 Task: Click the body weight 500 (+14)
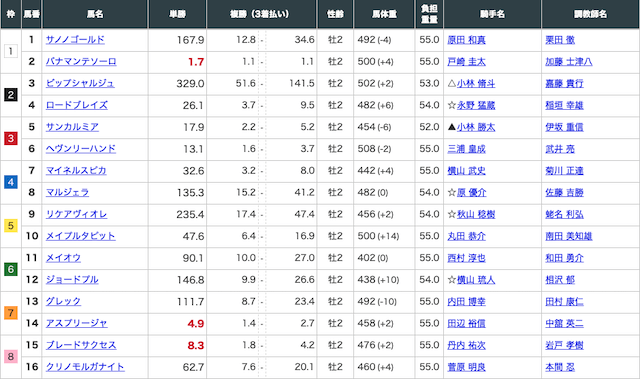[x=378, y=236]
